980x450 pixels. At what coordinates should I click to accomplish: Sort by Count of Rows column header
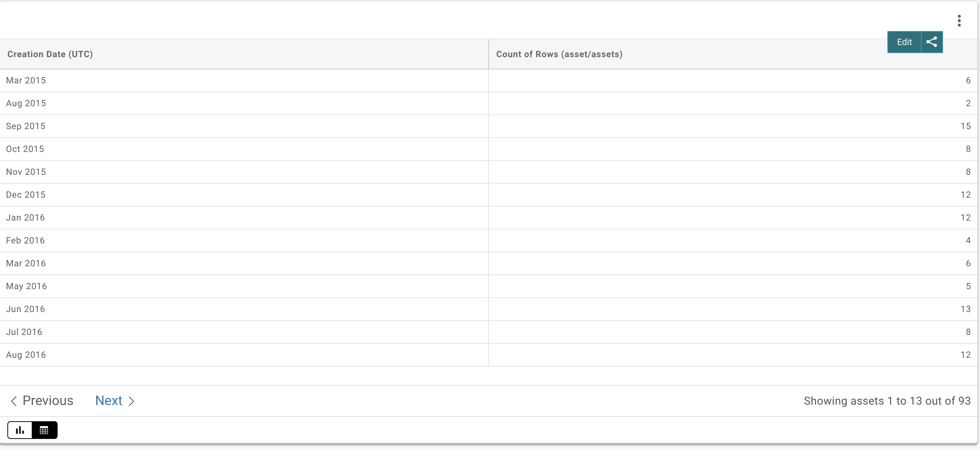(559, 54)
